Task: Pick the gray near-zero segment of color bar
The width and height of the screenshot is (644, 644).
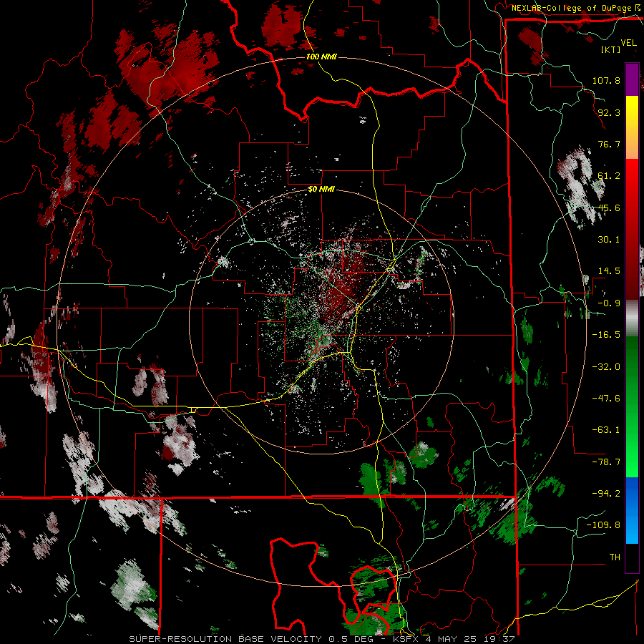Action: (x=632, y=318)
